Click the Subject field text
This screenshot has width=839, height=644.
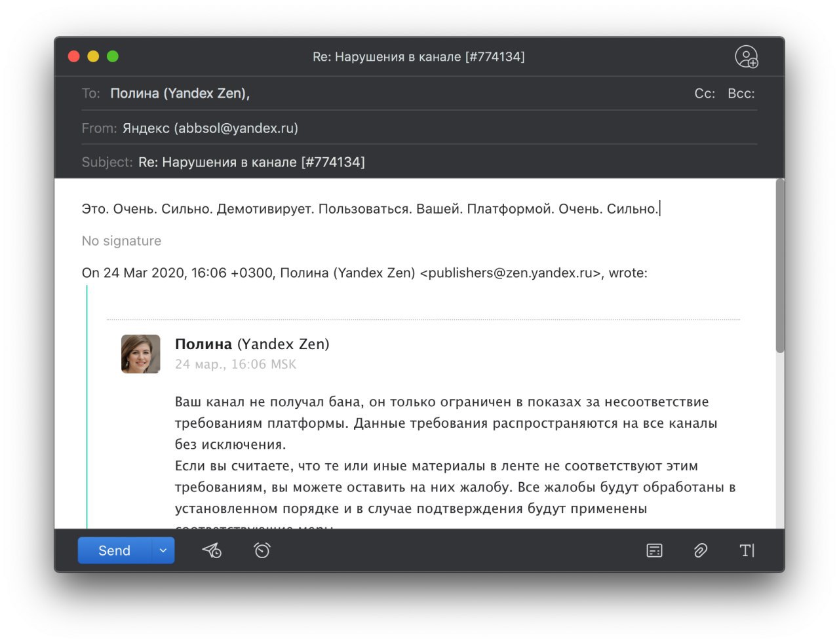[x=252, y=162]
